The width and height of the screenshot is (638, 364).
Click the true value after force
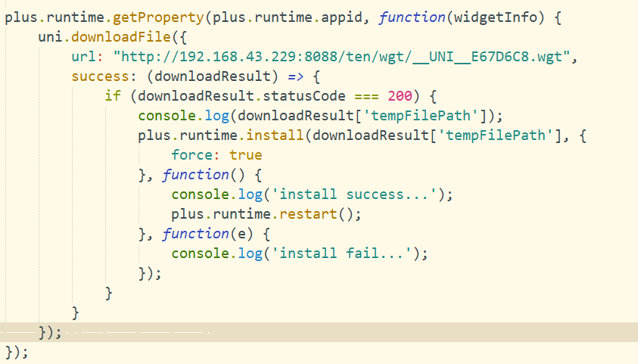coord(245,155)
